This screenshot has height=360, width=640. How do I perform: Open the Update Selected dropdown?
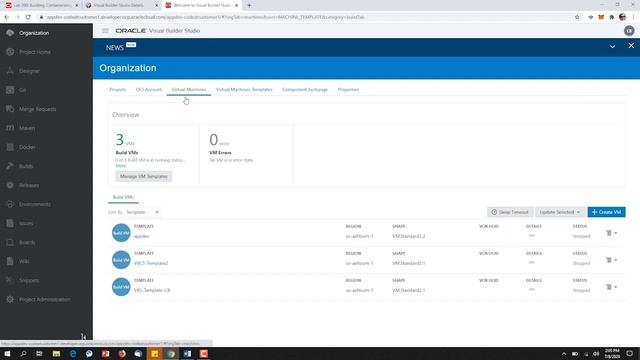pos(560,212)
